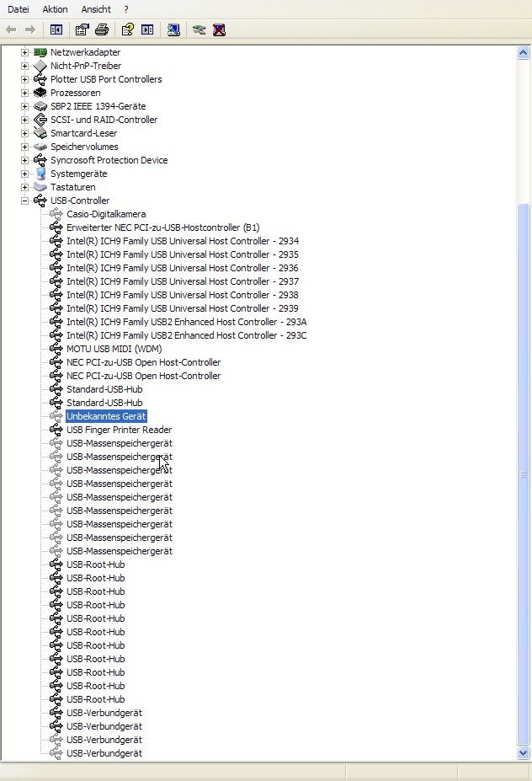Viewport: 532px width, 781px height.
Task: Click the Smartcard-Leser category icon
Action: [40, 133]
